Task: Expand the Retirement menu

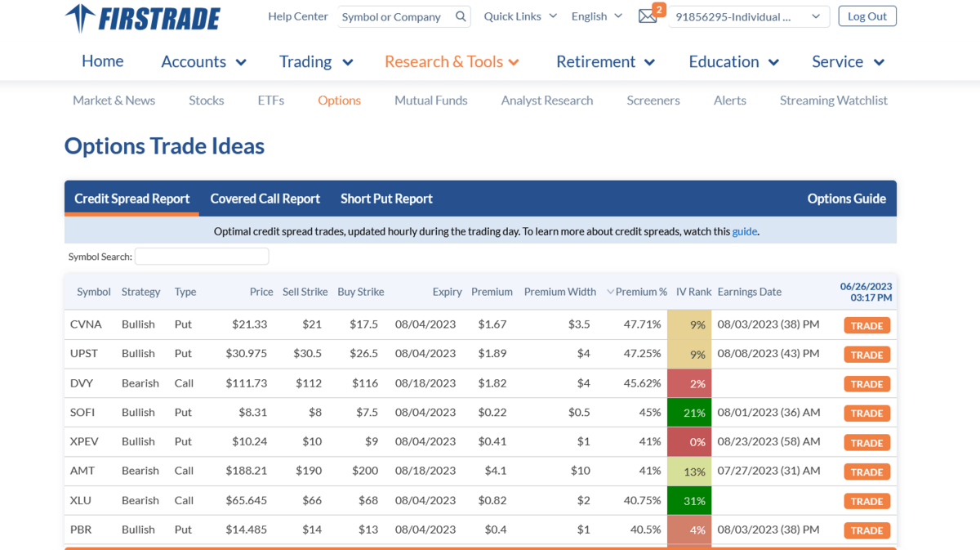Action: click(x=605, y=61)
